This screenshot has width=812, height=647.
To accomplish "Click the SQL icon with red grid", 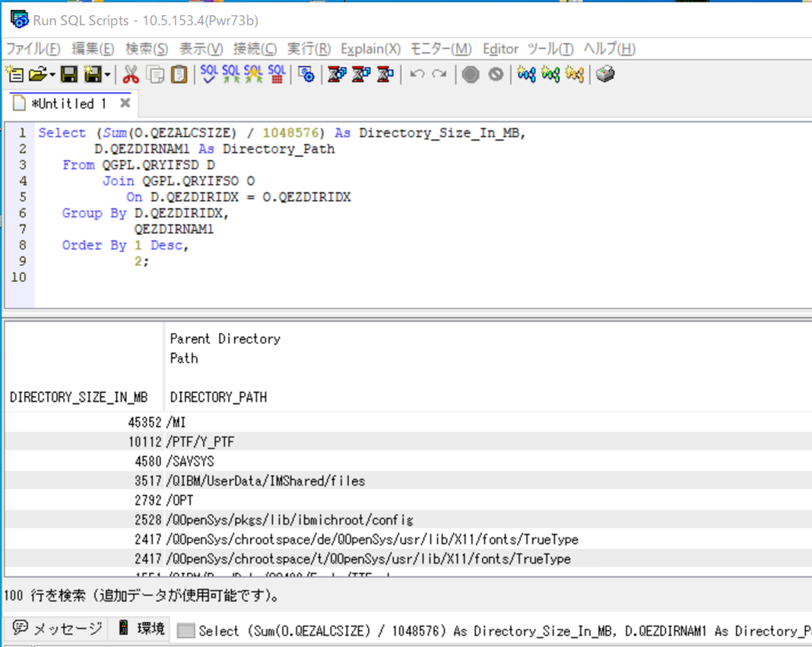I will tap(277, 74).
